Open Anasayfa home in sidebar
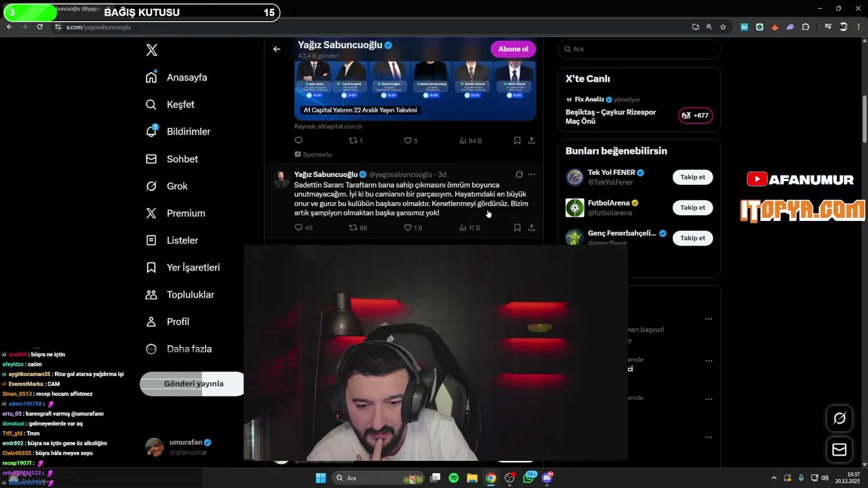Viewport: 868px width, 488px height. point(177,77)
